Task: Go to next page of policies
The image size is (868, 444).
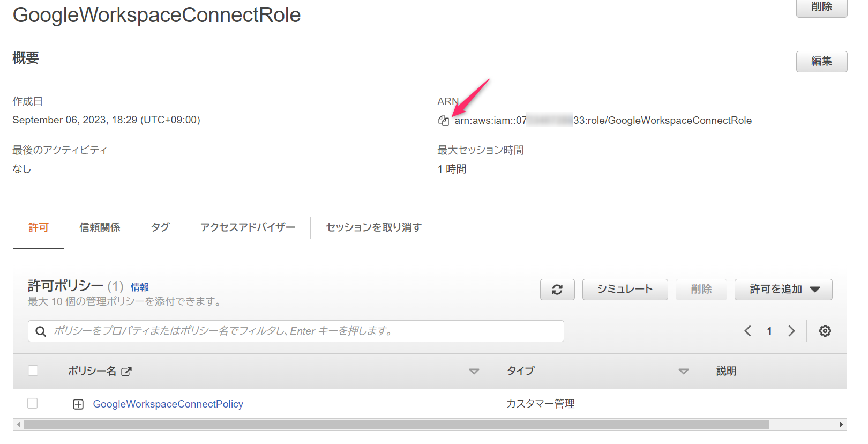Action: click(791, 331)
